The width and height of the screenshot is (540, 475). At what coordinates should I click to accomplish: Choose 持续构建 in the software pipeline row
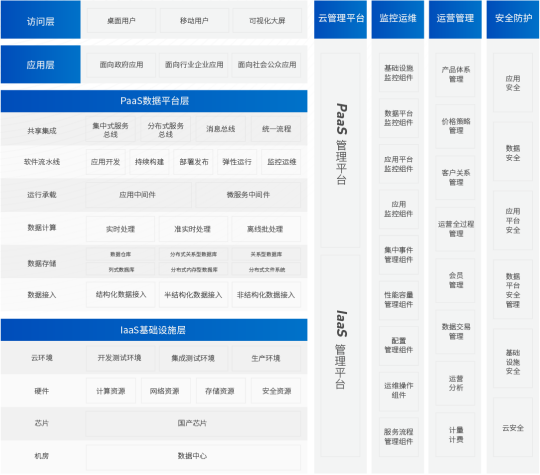tap(149, 162)
